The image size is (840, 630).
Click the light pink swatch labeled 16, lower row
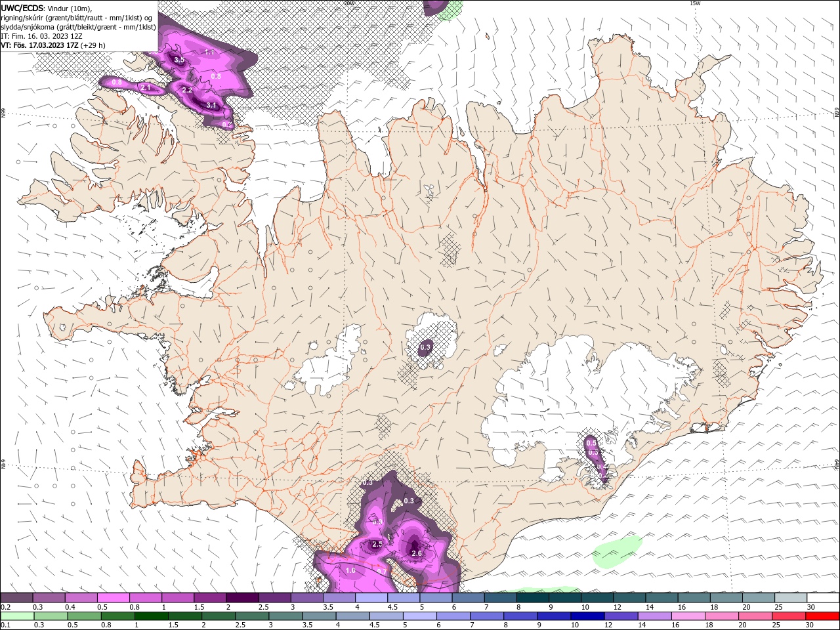(688, 616)
